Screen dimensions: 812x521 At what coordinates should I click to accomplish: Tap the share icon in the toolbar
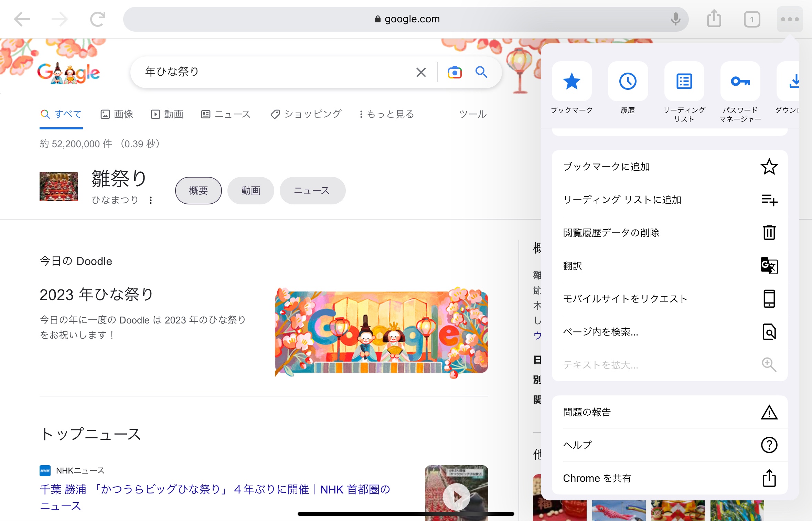[714, 19]
